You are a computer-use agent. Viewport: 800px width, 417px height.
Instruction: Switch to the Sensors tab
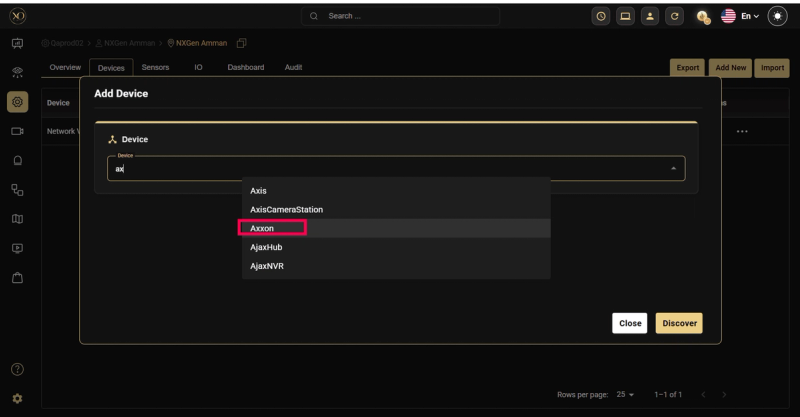(x=155, y=67)
